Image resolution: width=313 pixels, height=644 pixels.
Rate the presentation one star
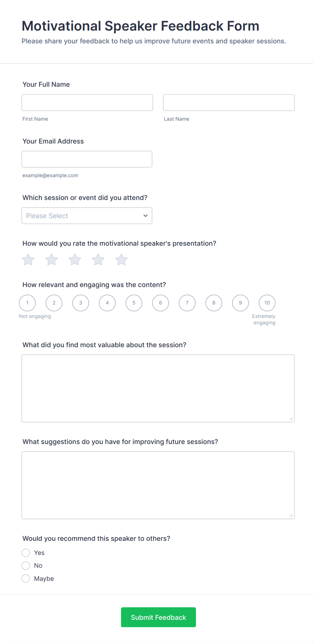[28, 260]
